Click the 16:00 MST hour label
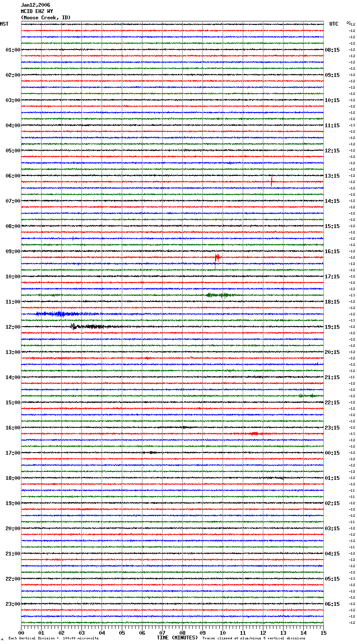Viewport: 357px width, 644px height. pos(13,428)
